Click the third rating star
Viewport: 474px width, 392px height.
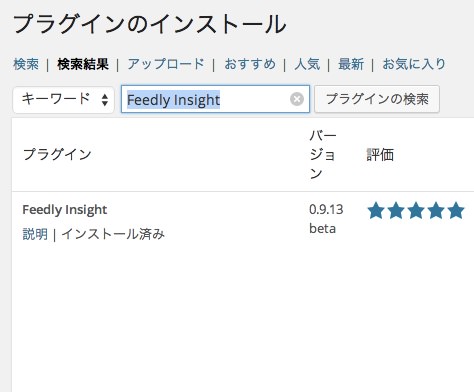[416, 211]
